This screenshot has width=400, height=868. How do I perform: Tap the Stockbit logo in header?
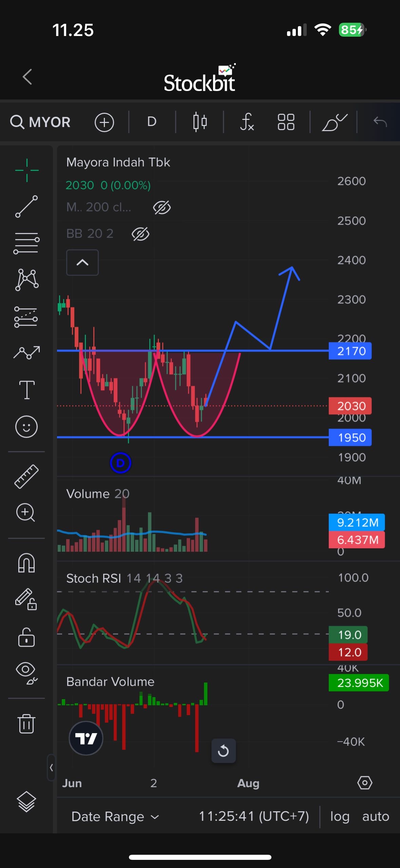pos(199,78)
